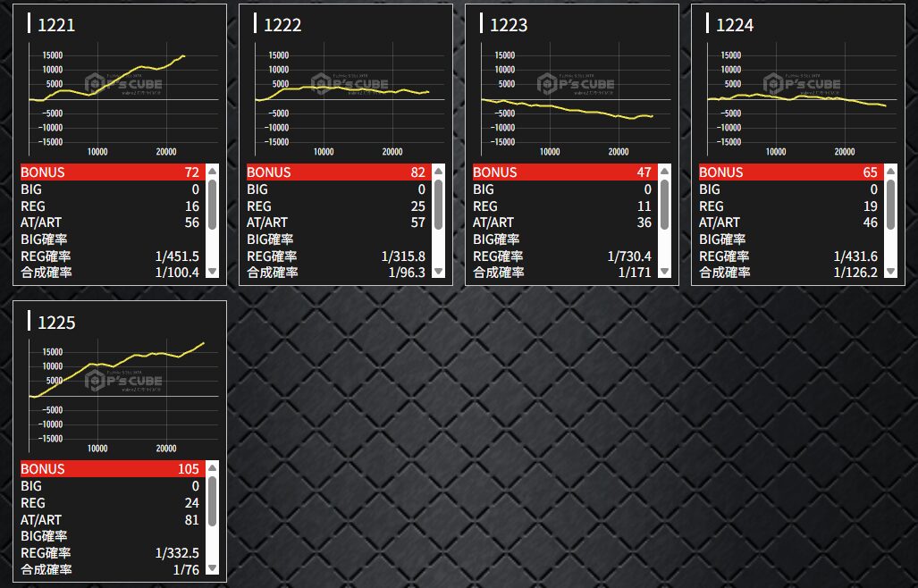Select the slump graph of machine 1223
The height and width of the screenshot is (588, 918).
575,99
